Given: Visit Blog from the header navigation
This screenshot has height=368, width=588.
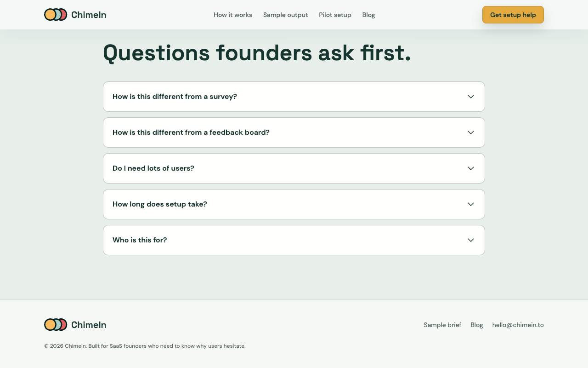Looking at the screenshot, I should click(368, 15).
